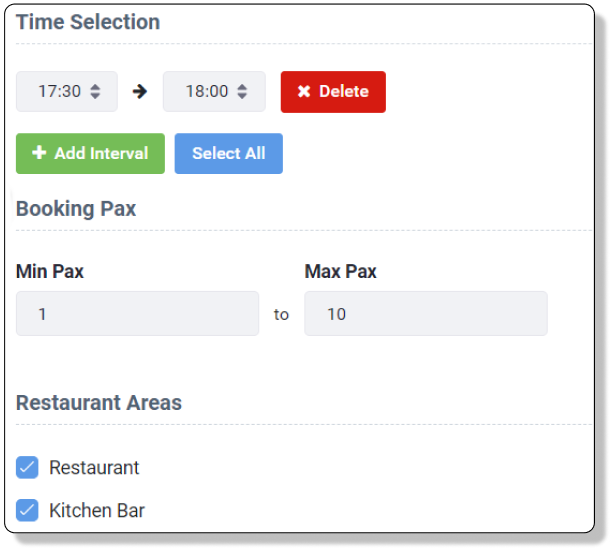Focus the Min Pax input field
613x549 pixels.
138,313
